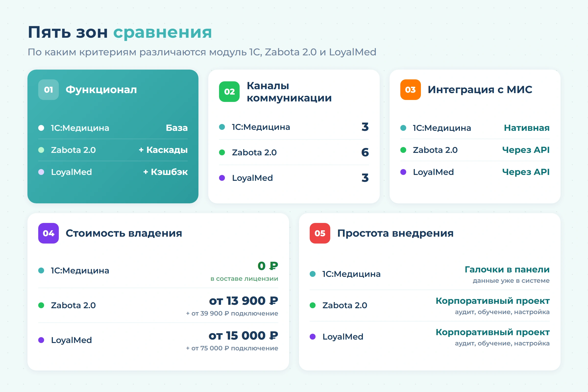Click the green 02 badge

coord(229,92)
